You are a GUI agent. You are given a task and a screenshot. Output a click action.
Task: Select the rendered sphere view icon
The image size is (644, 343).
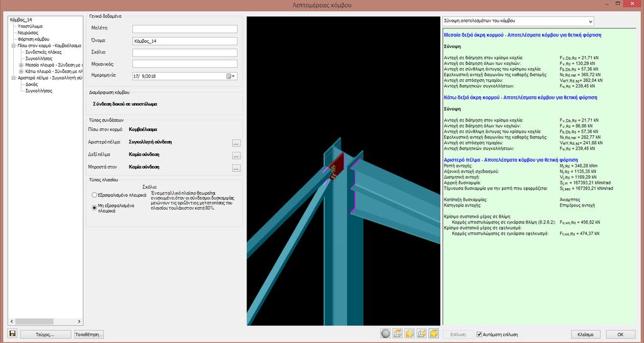coord(386,334)
